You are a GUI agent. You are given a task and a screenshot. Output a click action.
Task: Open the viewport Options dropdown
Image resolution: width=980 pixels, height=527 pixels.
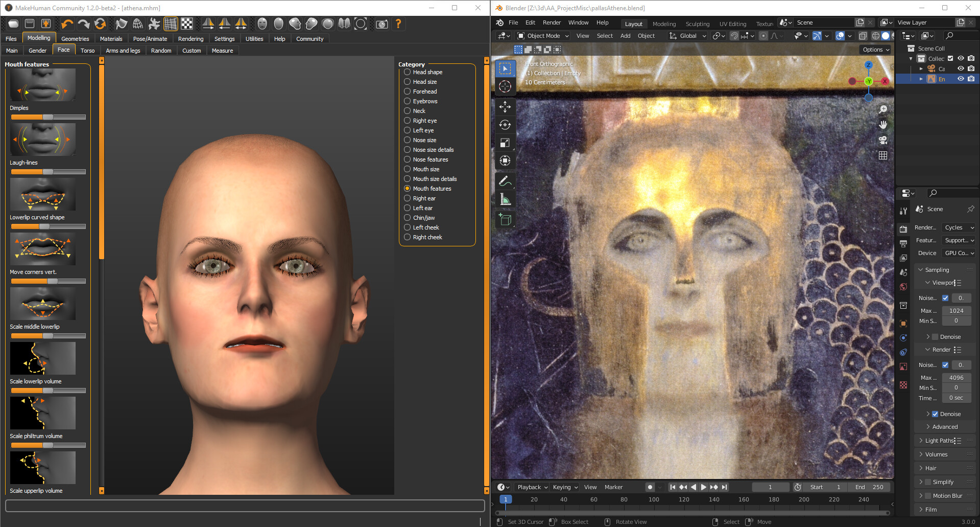tap(876, 50)
